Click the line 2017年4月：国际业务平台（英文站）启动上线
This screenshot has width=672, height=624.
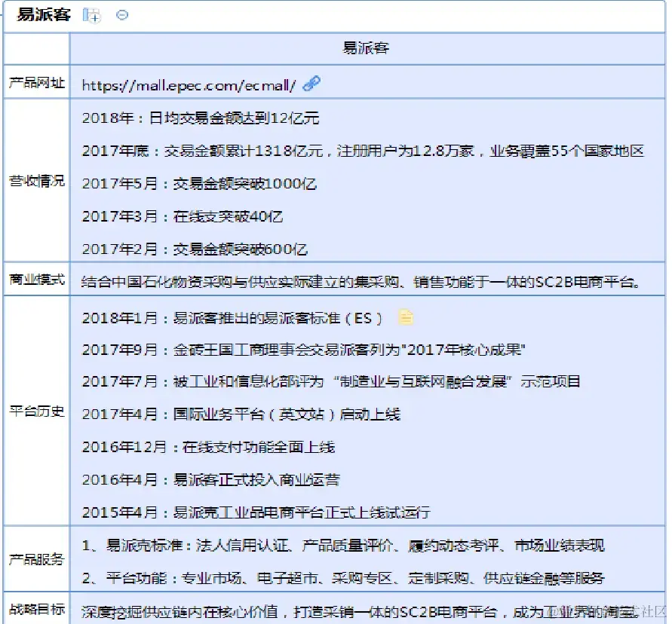pos(241,414)
